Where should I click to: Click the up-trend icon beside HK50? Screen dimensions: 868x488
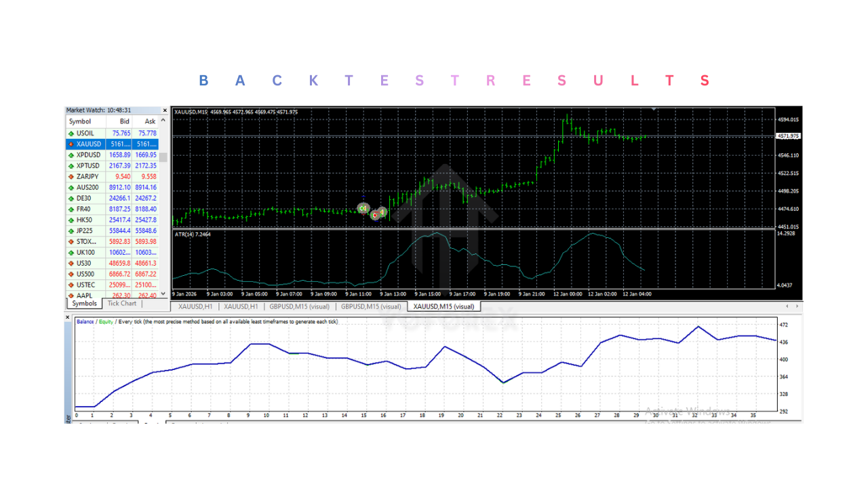click(71, 220)
